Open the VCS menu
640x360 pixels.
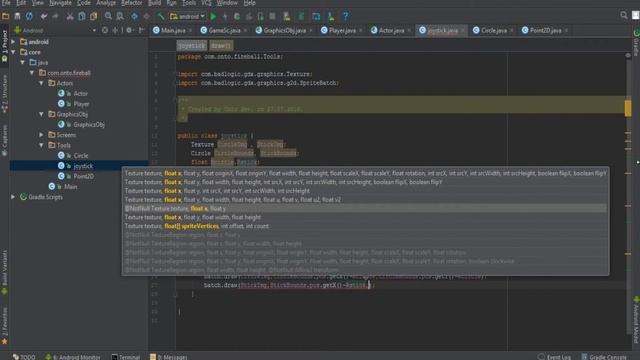tap(206, 3)
